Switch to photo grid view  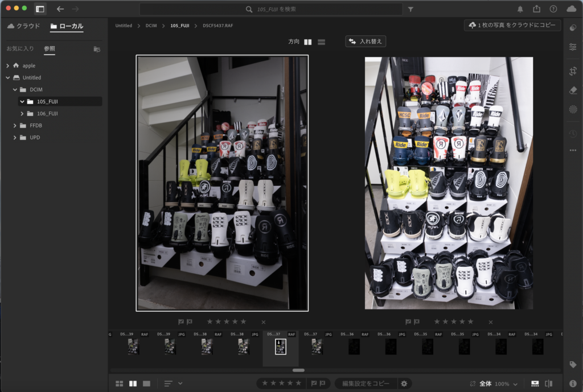[x=120, y=383]
